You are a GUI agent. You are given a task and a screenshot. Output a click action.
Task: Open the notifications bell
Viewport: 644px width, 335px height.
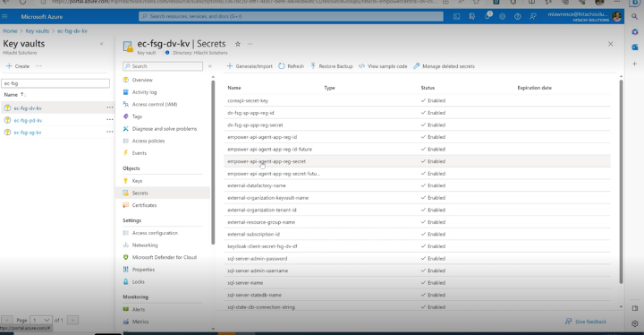pos(487,16)
